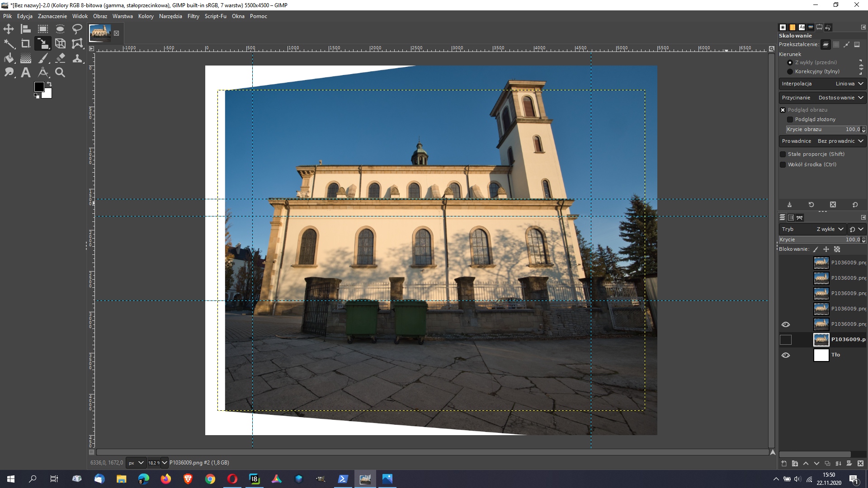Click the Zoom tool icon
The height and width of the screenshot is (488, 868).
coord(59,72)
